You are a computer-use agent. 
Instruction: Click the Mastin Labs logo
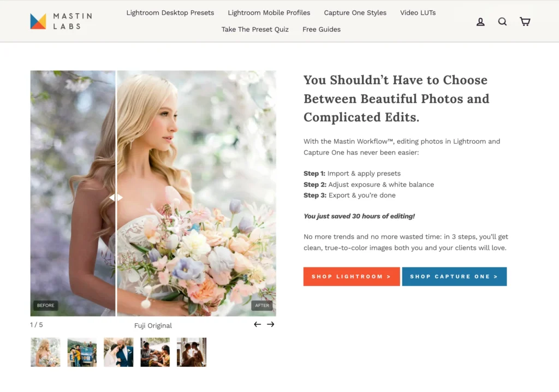pos(61,21)
